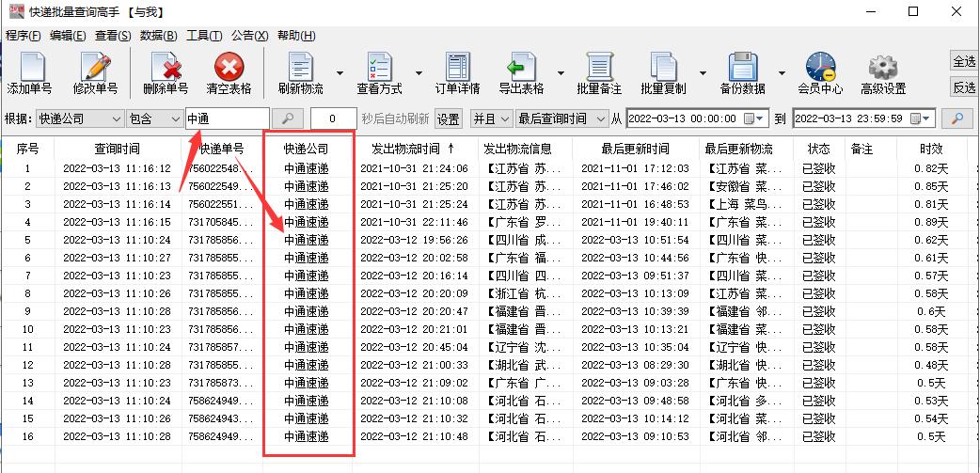Viewport: 980px width, 473px height.
Task: Expand the 刷新物流 dropdown arrow
Action: click(340, 72)
